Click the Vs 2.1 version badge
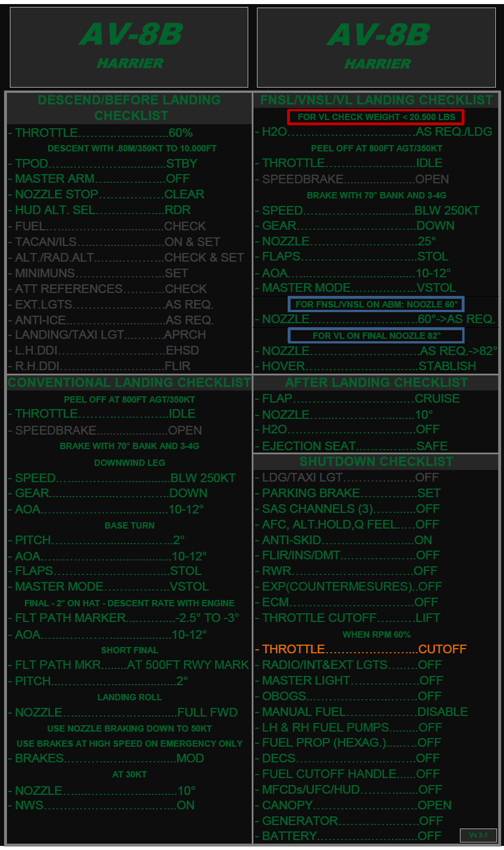 478,835
